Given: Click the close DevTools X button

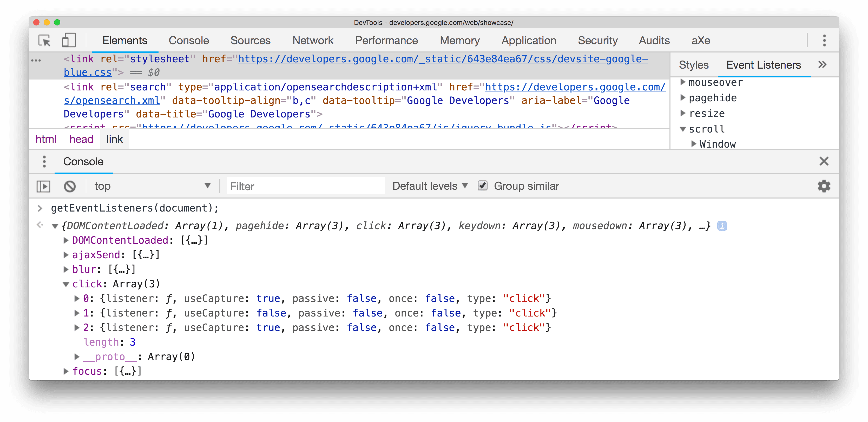Looking at the screenshot, I should (824, 161).
